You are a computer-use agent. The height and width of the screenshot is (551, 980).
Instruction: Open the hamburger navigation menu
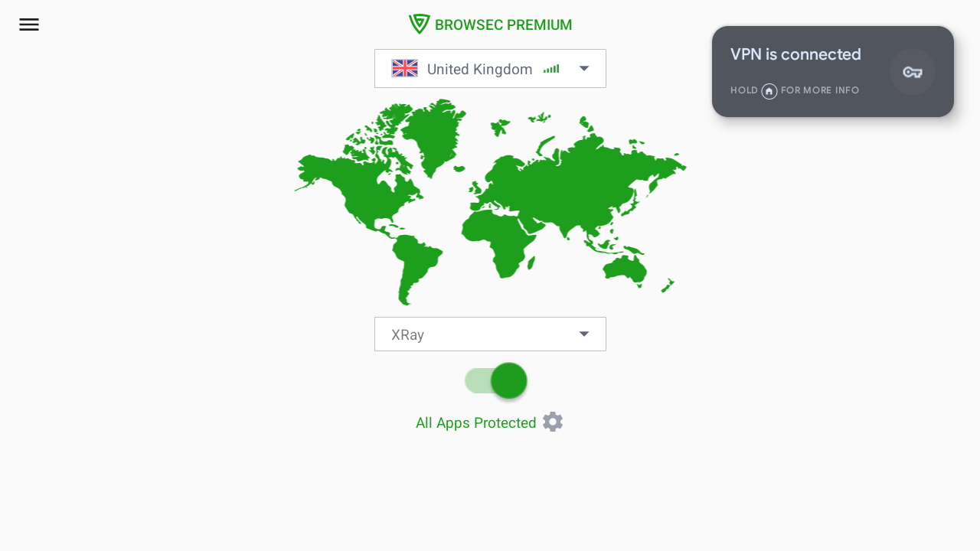pyautogui.click(x=29, y=24)
